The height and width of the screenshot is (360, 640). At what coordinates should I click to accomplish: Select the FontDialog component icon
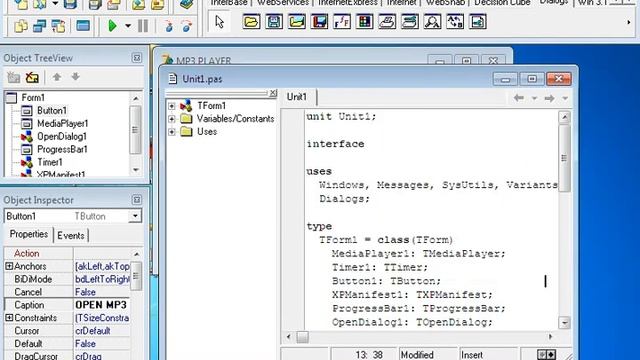[342, 22]
